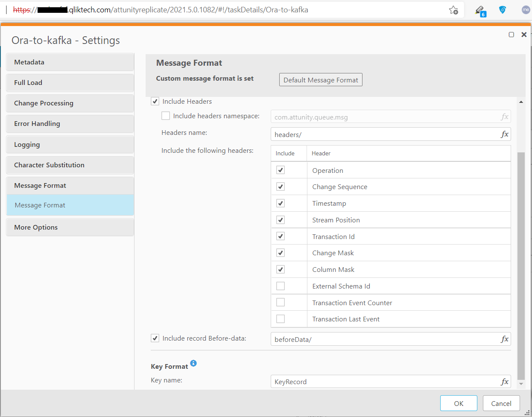Open expression builder for Key name field
The width and height of the screenshot is (532, 417).
tap(504, 382)
